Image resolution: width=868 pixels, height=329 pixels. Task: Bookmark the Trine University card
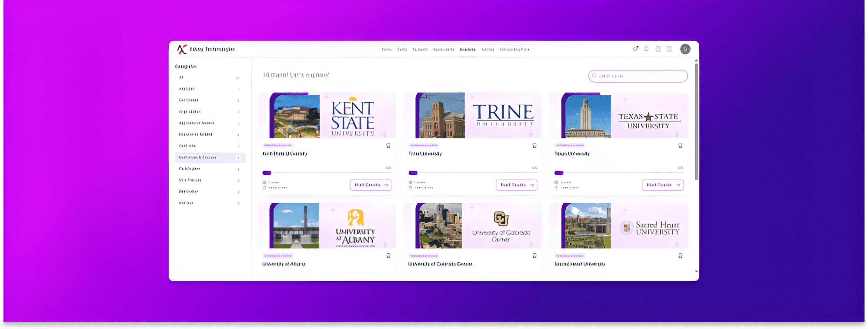pyautogui.click(x=534, y=145)
